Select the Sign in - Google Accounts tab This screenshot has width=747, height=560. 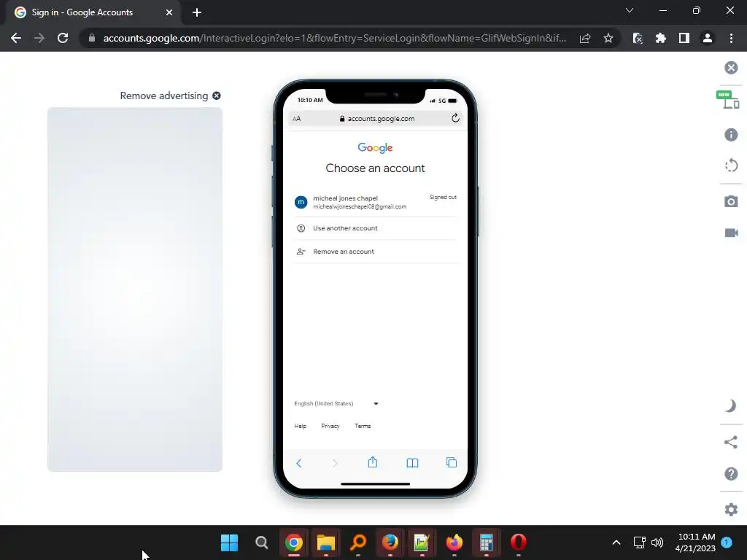pos(94,12)
